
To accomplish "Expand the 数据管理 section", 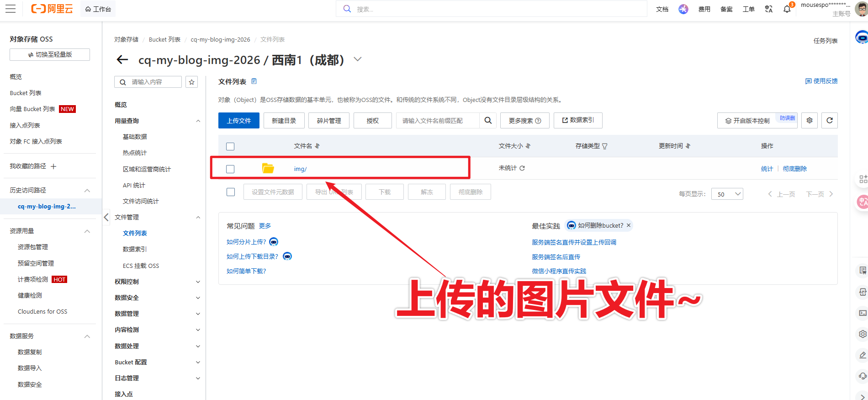I will (198, 314).
